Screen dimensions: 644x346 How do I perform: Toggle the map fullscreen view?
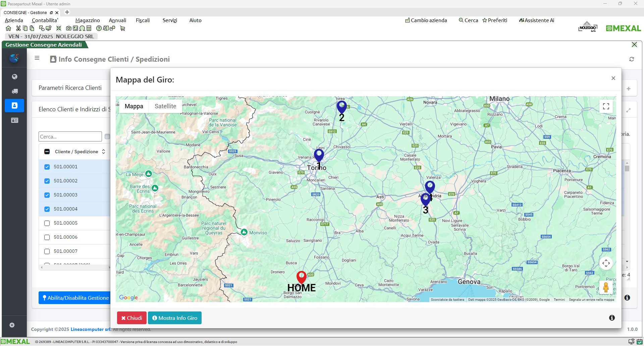(x=606, y=106)
